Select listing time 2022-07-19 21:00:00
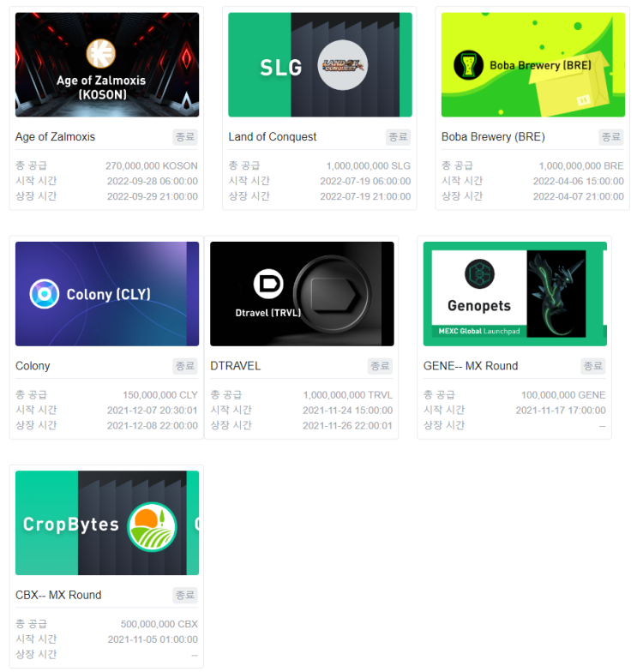Viewport: 637px width, 672px height. (365, 197)
